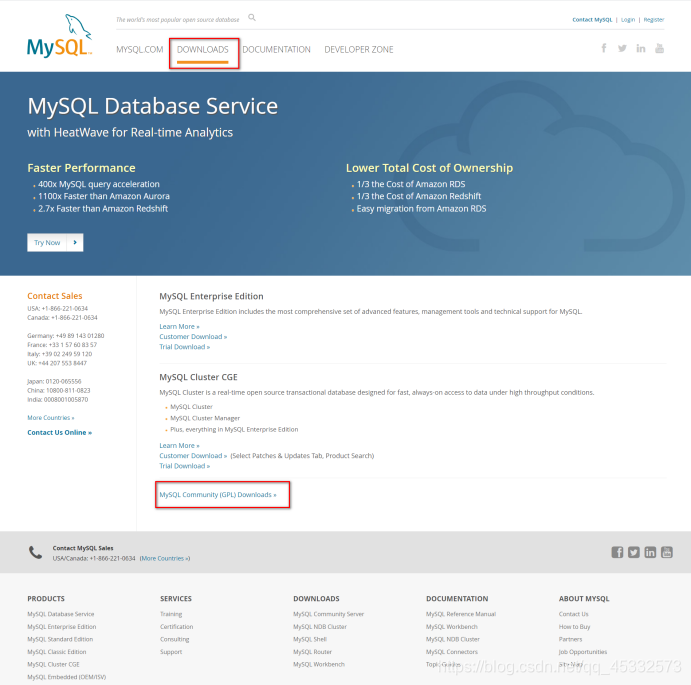Click the MySQL dolphin logo

(59, 36)
